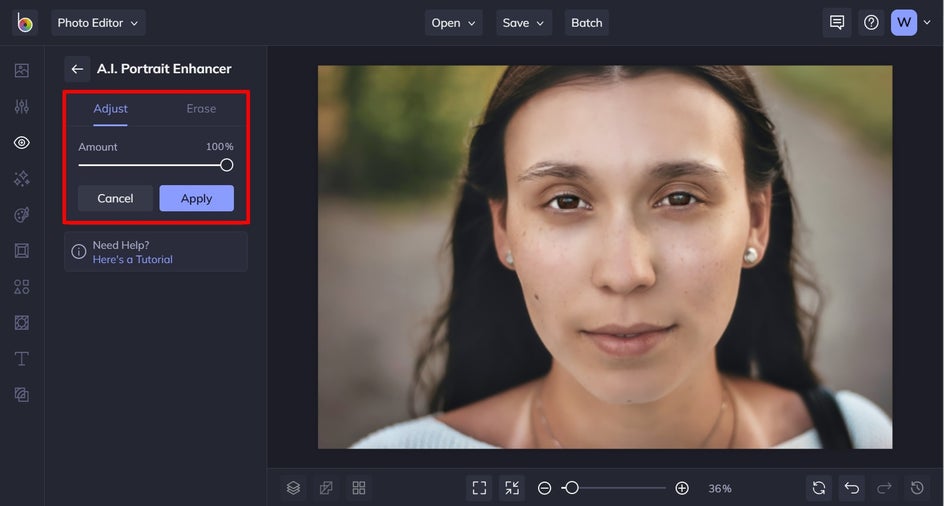Open the help question mark icon
The width and height of the screenshot is (944, 506).
871,23
